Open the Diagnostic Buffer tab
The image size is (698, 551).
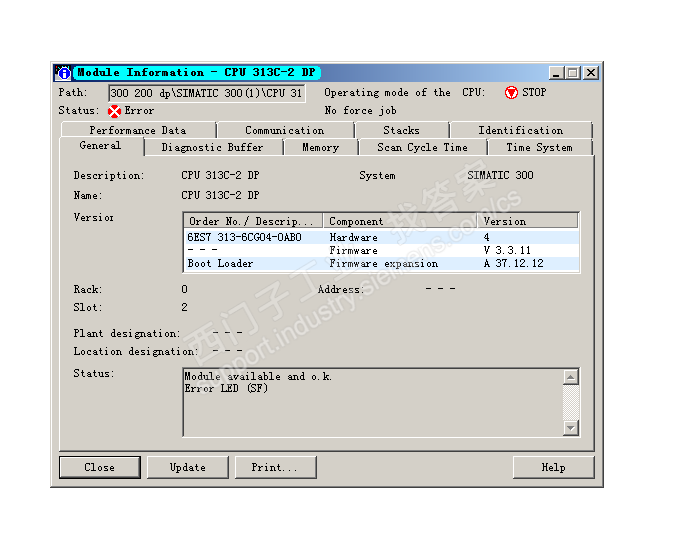(213, 147)
